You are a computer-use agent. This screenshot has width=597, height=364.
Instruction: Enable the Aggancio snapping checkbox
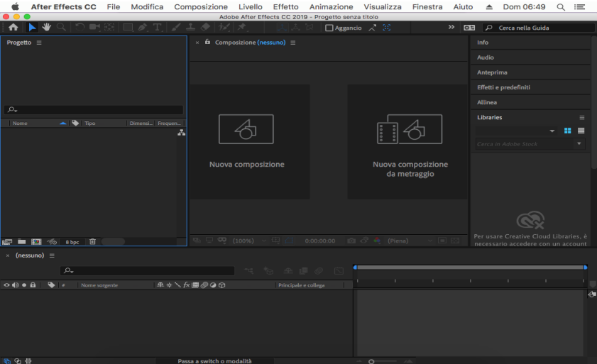[329, 28]
